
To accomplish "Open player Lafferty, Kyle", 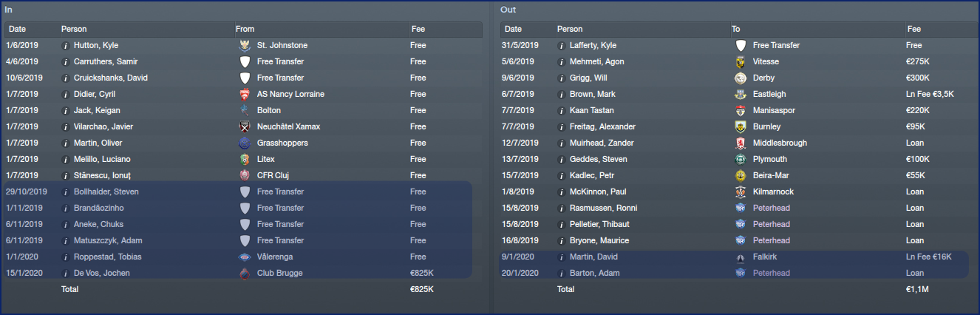I will point(593,45).
